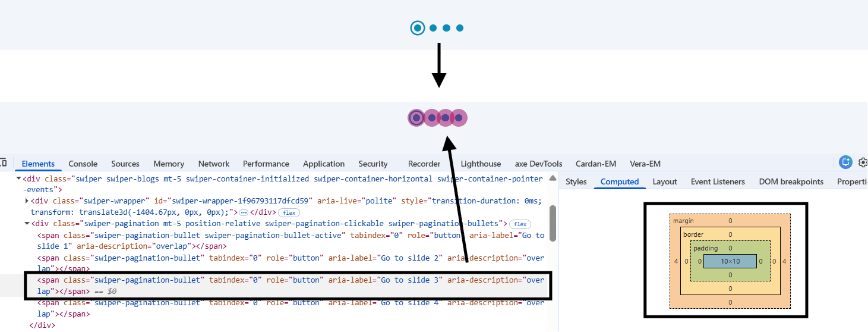
Task: Open the Properties pane tab
Action: point(852,181)
